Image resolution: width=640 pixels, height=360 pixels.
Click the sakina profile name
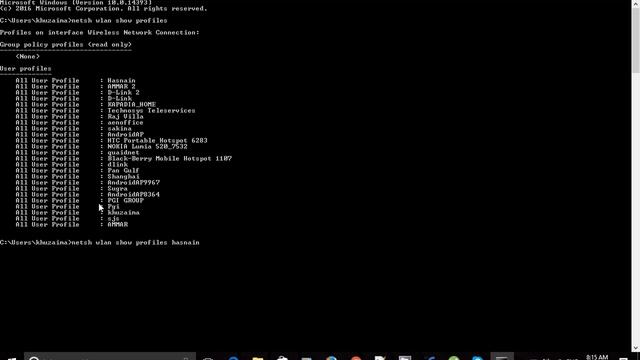coord(119,129)
